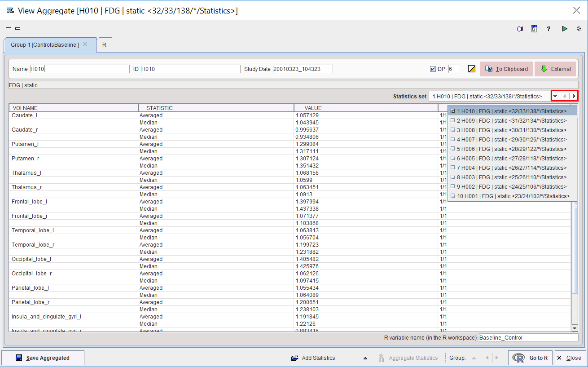Select the Frontal_lobe_r row name

point(74,216)
